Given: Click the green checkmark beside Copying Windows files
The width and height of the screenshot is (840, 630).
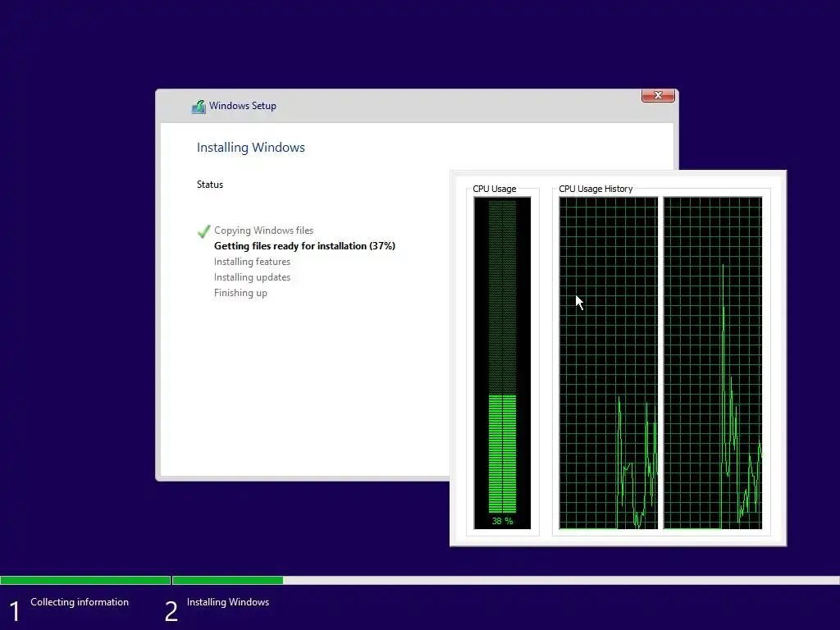Looking at the screenshot, I should coord(203,231).
